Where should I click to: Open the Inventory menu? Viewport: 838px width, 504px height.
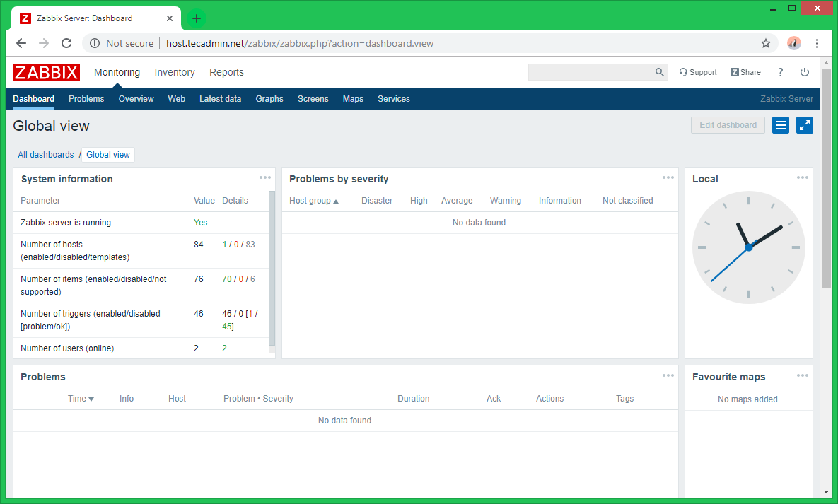pyautogui.click(x=175, y=72)
